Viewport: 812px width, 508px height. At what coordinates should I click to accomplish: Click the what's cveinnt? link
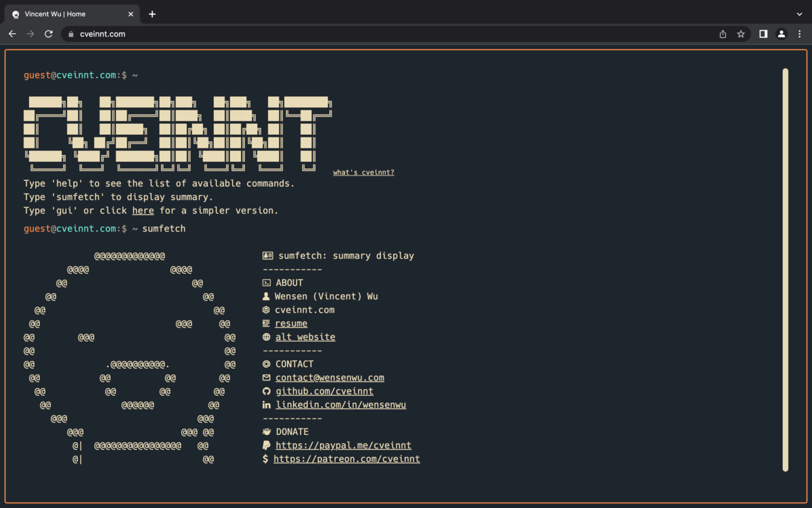click(x=363, y=172)
